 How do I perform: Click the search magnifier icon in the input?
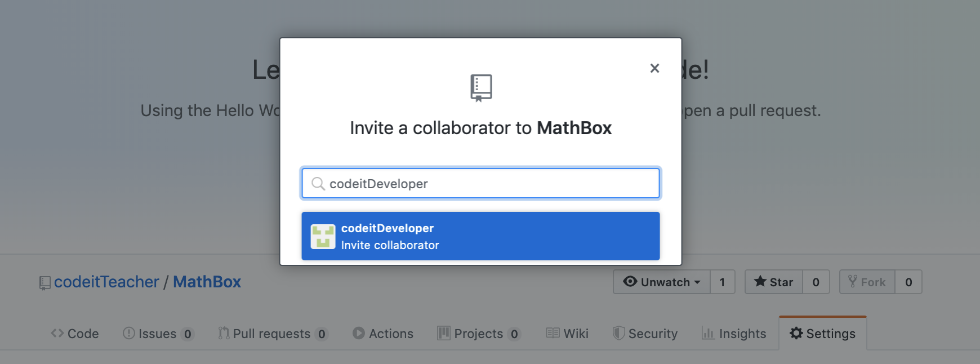(x=318, y=184)
